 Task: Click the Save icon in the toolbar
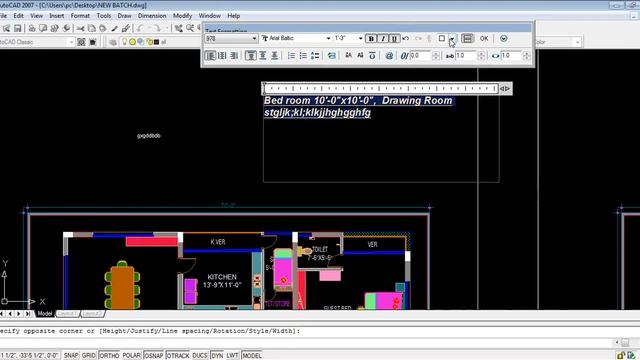coord(17,28)
